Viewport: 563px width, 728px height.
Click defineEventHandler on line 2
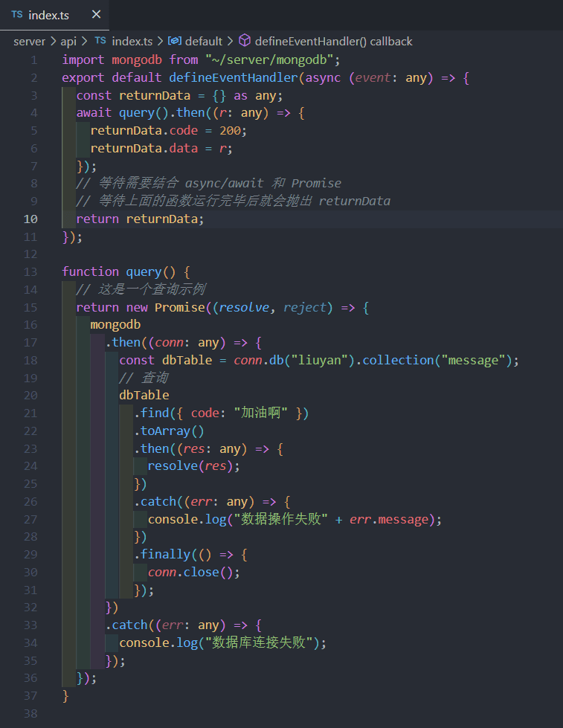[233, 77]
